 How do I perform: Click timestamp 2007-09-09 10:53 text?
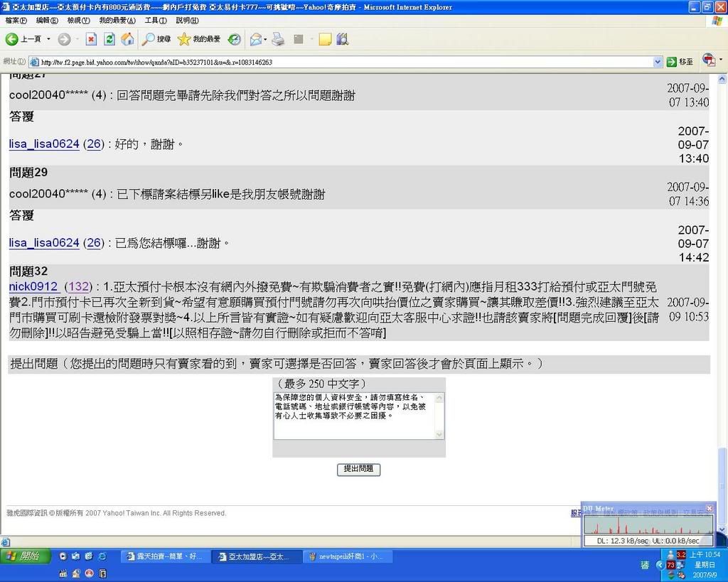(688, 310)
